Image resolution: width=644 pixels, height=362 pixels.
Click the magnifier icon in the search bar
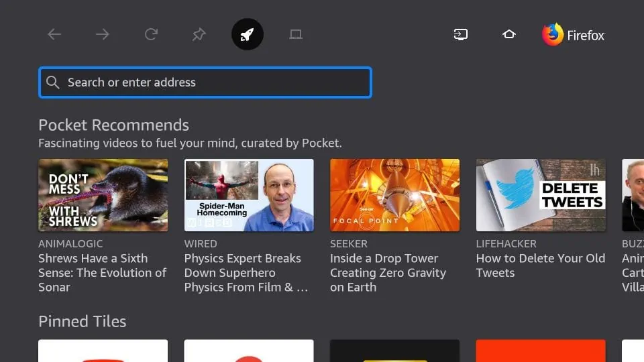click(52, 82)
